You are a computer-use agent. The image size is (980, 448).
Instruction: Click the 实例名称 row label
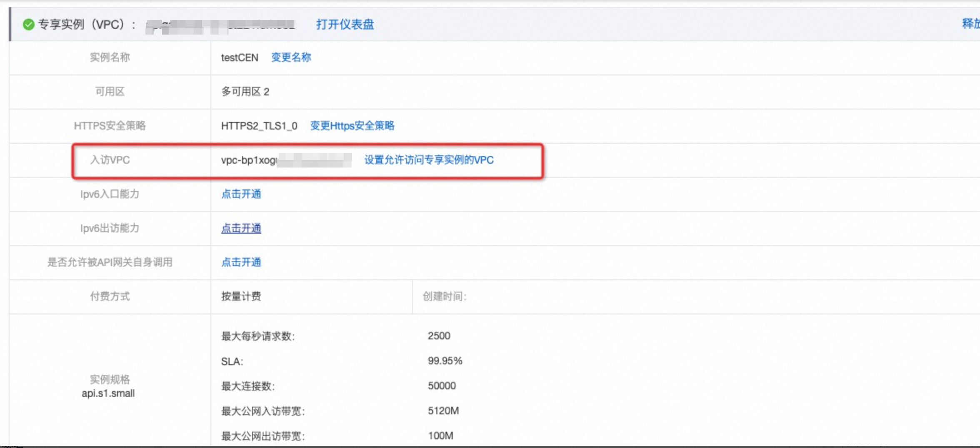point(110,57)
